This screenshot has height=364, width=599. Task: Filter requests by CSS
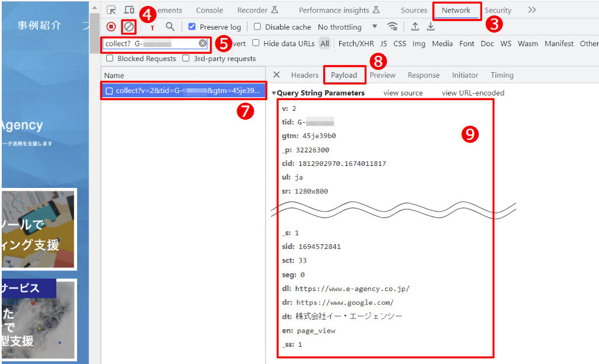click(400, 43)
